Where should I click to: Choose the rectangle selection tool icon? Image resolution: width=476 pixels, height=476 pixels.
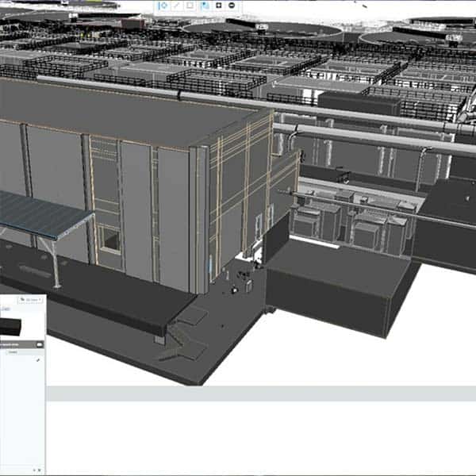[x=190, y=6]
